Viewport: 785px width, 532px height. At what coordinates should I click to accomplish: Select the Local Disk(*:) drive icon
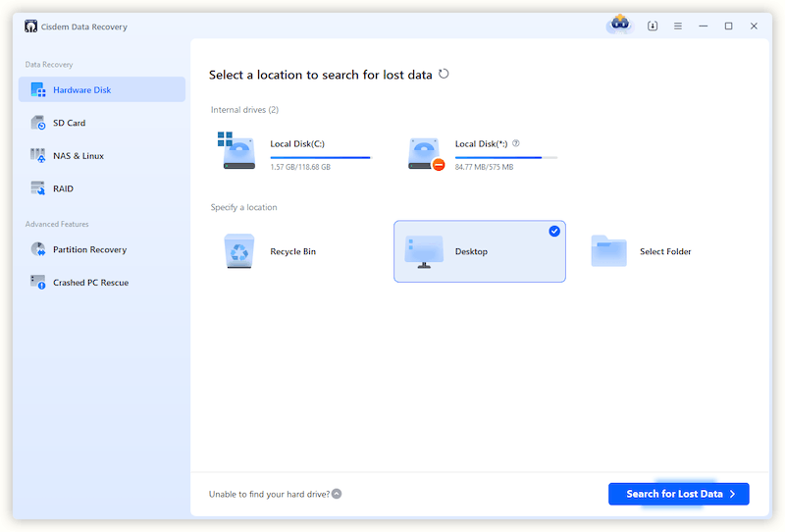pos(426,154)
